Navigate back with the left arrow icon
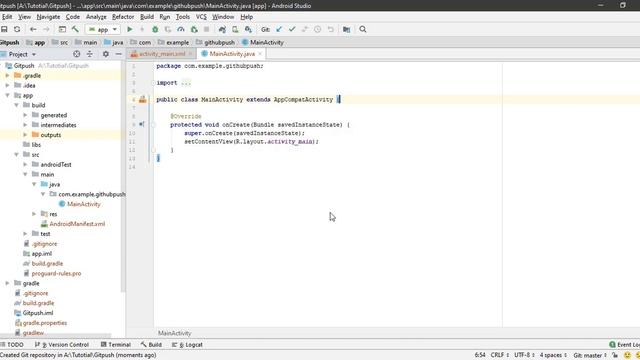This screenshot has height=360, width=640. pyautogui.click(x=33, y=29)
